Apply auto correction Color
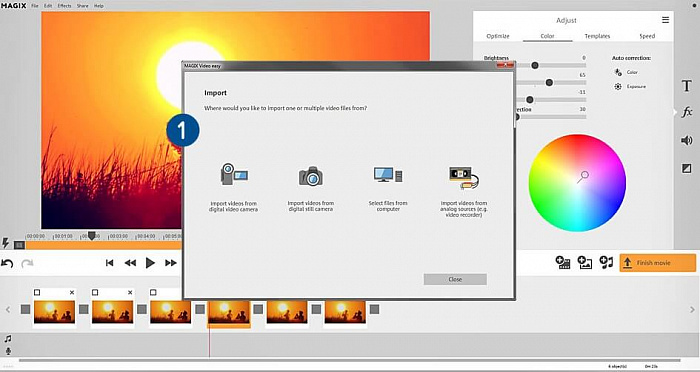This screenshot has width=700, height=372. click(626, 72)
